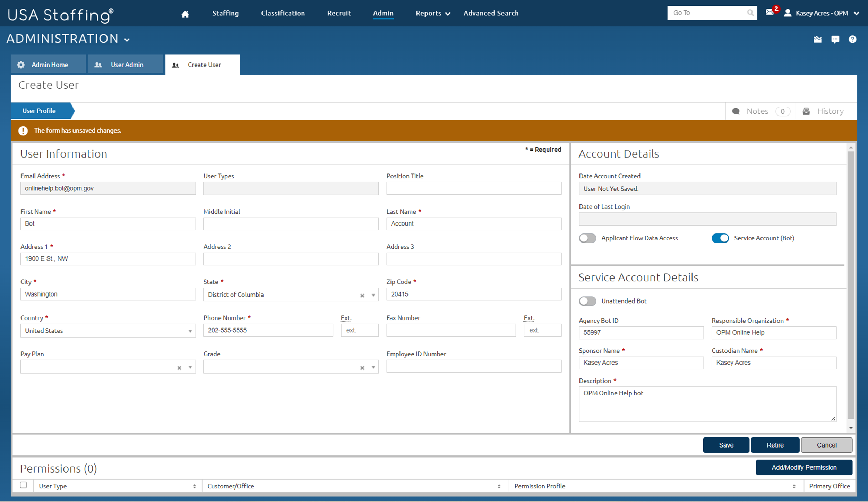The image size is (868, 502).
Task: Open Advanced Search
Action: (491, 13)
